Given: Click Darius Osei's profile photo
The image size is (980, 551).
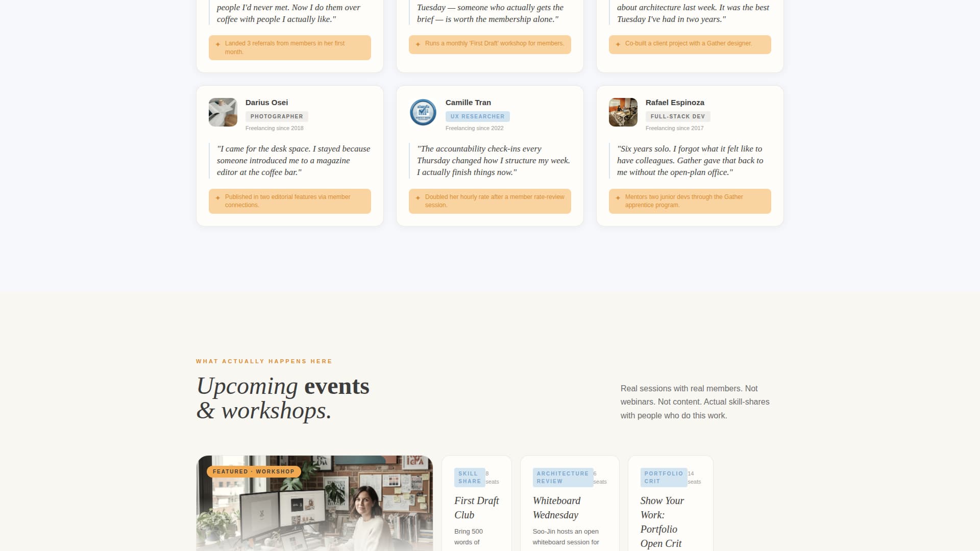Looking at the screenshot, I should [223, 112].
